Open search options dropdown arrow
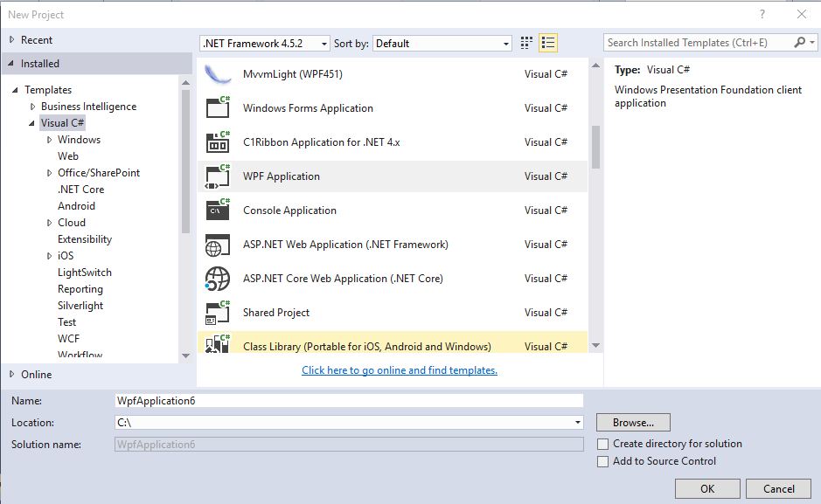 [812, 42]
